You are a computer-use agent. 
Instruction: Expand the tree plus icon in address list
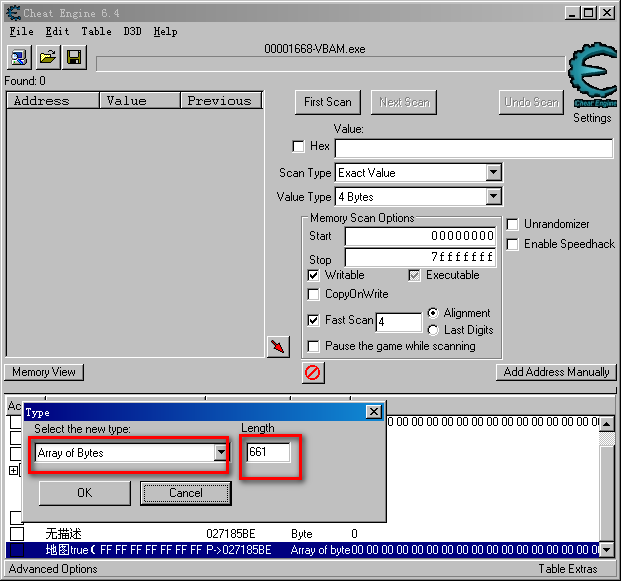click(14, 470)
